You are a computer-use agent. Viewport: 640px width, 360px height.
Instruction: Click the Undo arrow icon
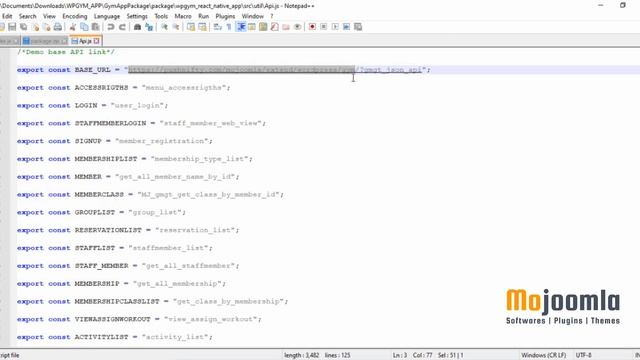click(111, 27)
